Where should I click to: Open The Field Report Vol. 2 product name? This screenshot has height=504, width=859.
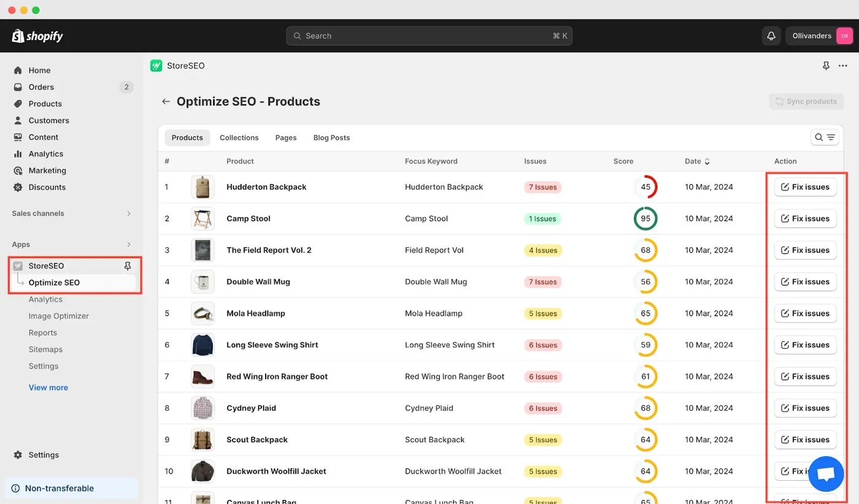tap(269, 250)
